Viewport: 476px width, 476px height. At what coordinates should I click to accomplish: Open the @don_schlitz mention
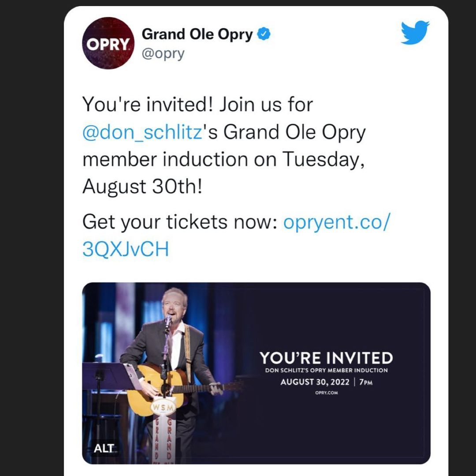point(142,132)
